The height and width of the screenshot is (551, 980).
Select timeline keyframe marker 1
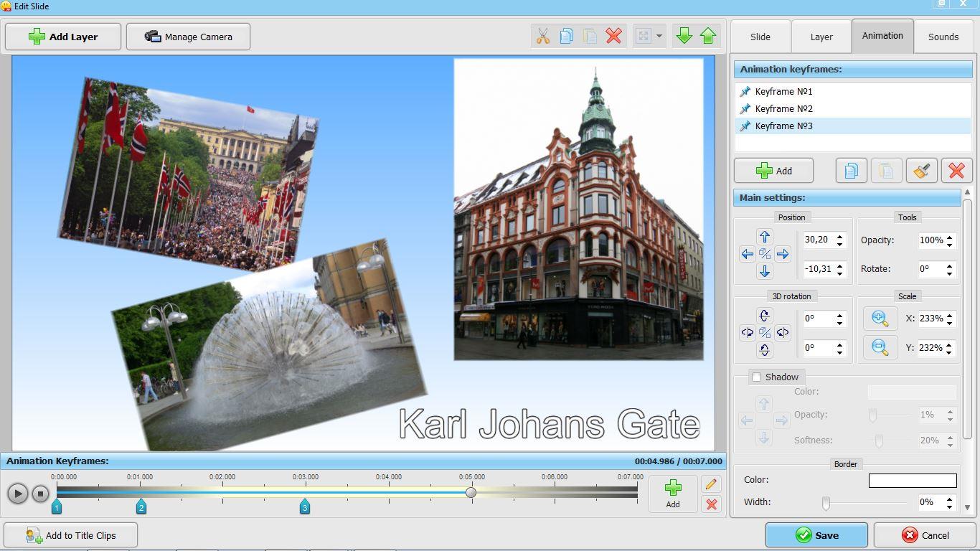coord(57,507)
